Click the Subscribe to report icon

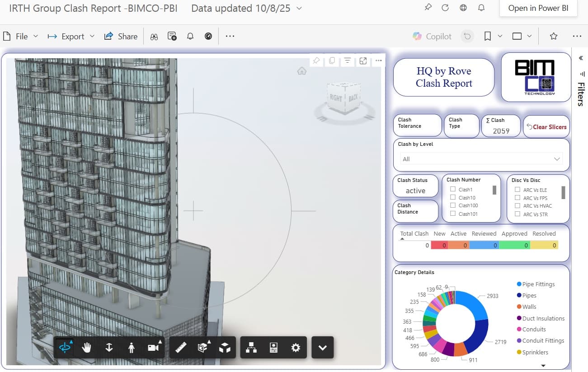pyautogui.click(x=172, y=36)
